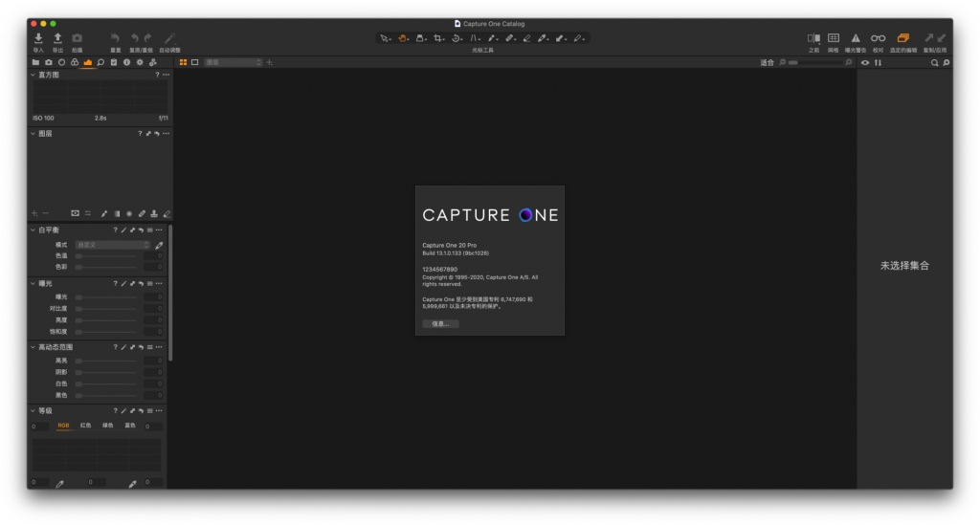Select the Rotate cursor tool

[457, 38]
